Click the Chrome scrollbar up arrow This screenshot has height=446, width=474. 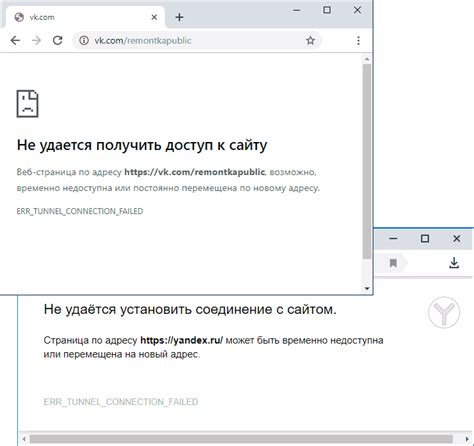click(x=367, y=59)
